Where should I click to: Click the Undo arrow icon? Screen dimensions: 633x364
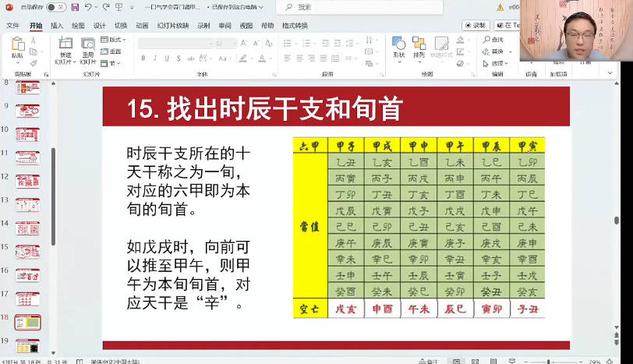88,7
